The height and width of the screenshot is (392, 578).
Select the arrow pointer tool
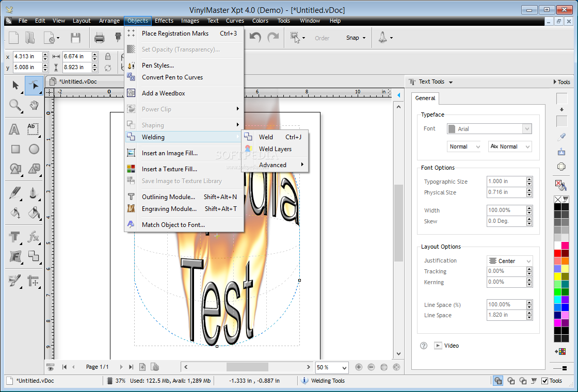[15, 86]
